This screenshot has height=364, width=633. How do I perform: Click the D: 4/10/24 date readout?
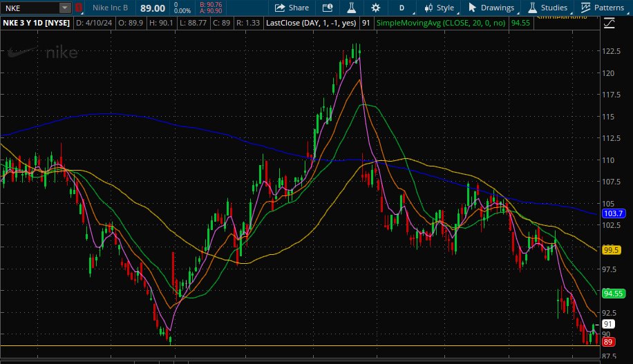point(94,23)
